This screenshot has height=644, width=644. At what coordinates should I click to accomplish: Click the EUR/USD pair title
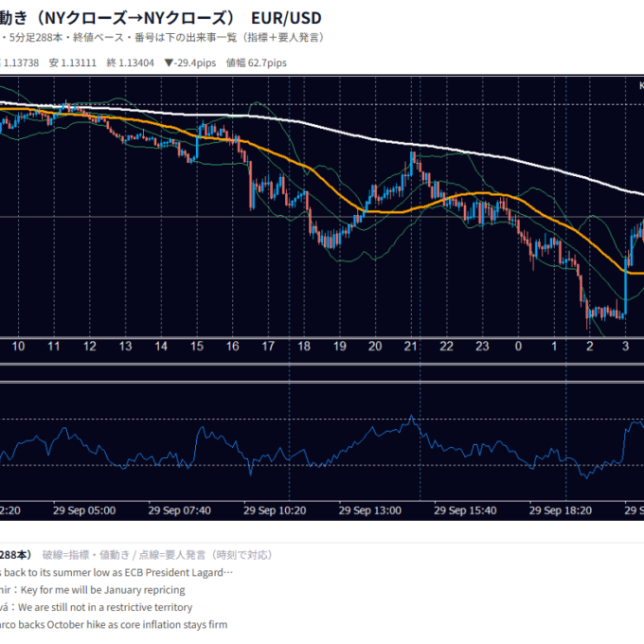(x=286, y=18)
